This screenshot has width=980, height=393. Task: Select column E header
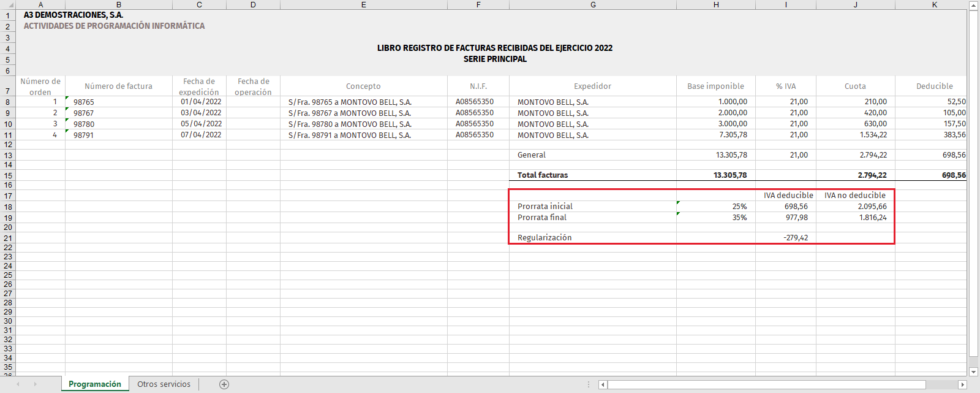[363, 4]
